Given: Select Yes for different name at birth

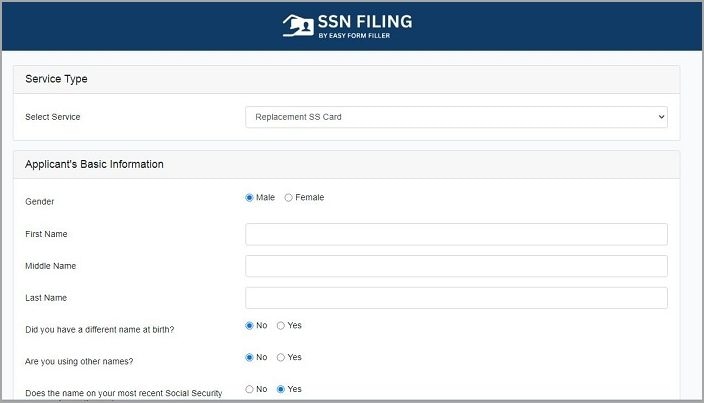Looking at the screenshot, I should pyautogui.click(x=281, y=326).
